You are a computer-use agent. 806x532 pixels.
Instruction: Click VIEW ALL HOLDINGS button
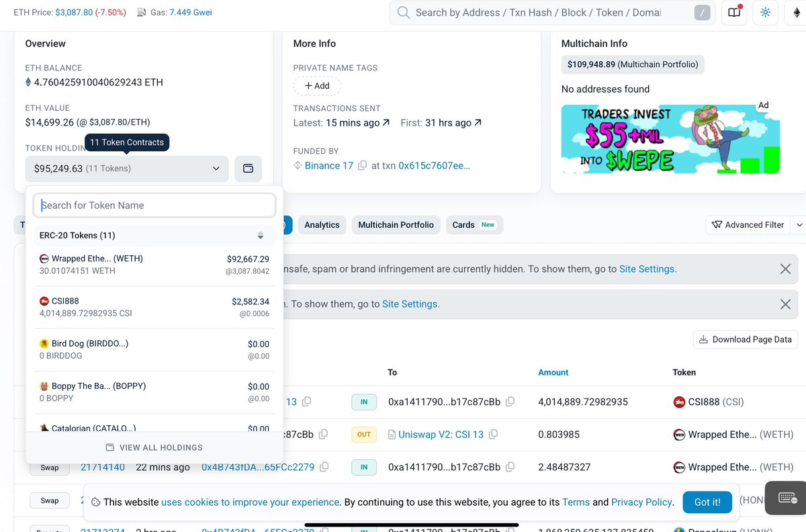[x=154, y=447]
